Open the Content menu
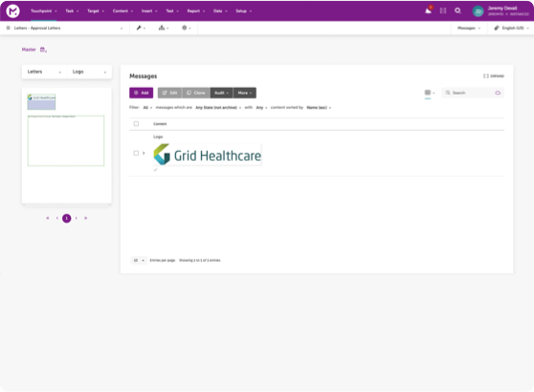 pos(122,11)
